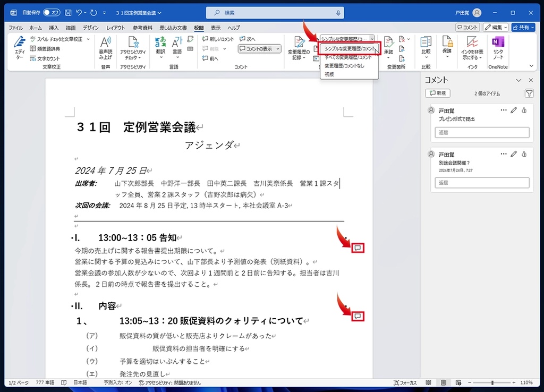Open the コメントの表示 dropdown arrow
544x392 pixels.
pyautogui.click(x=278, y=49)
